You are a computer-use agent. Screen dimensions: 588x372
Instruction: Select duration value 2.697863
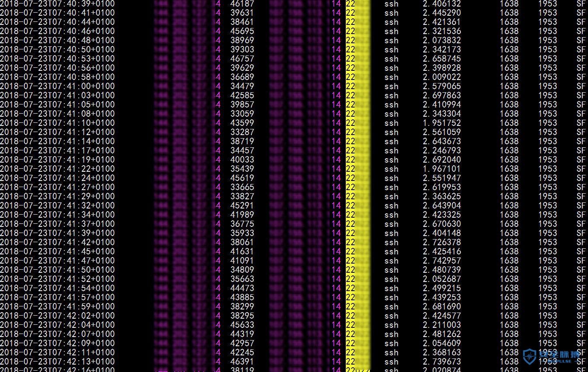[x=442, y=95]
